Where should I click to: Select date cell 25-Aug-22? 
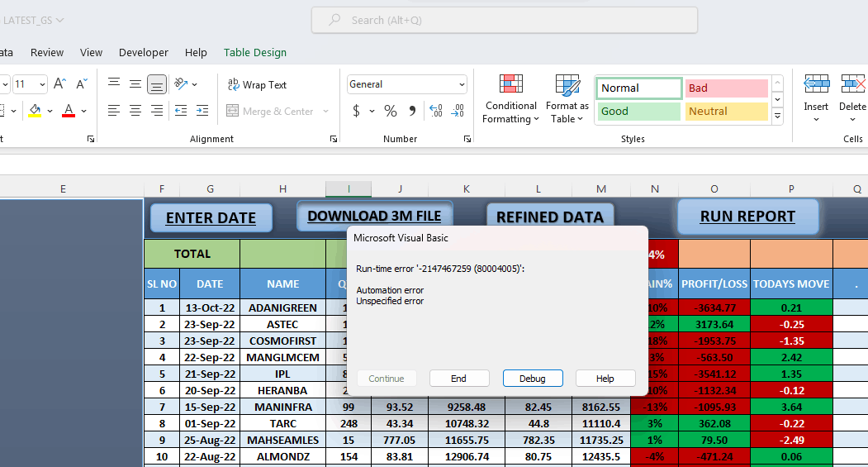coord(210,440)
